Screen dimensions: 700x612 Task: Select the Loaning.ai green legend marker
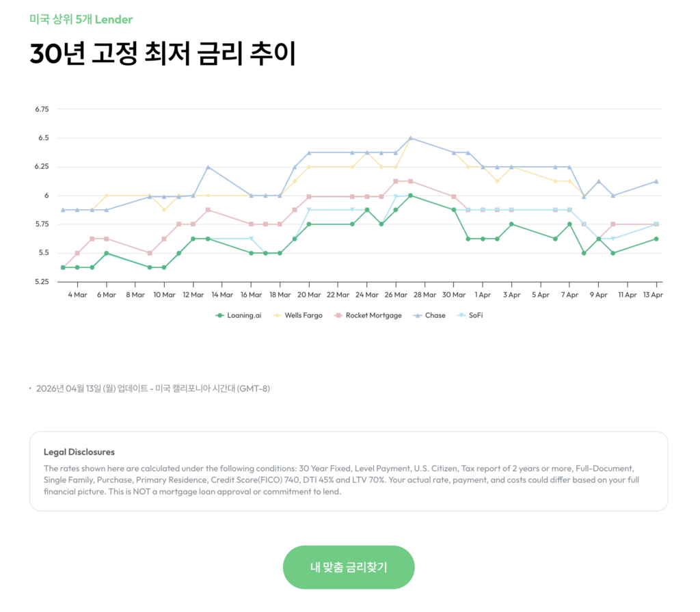(x=220, y=315)
